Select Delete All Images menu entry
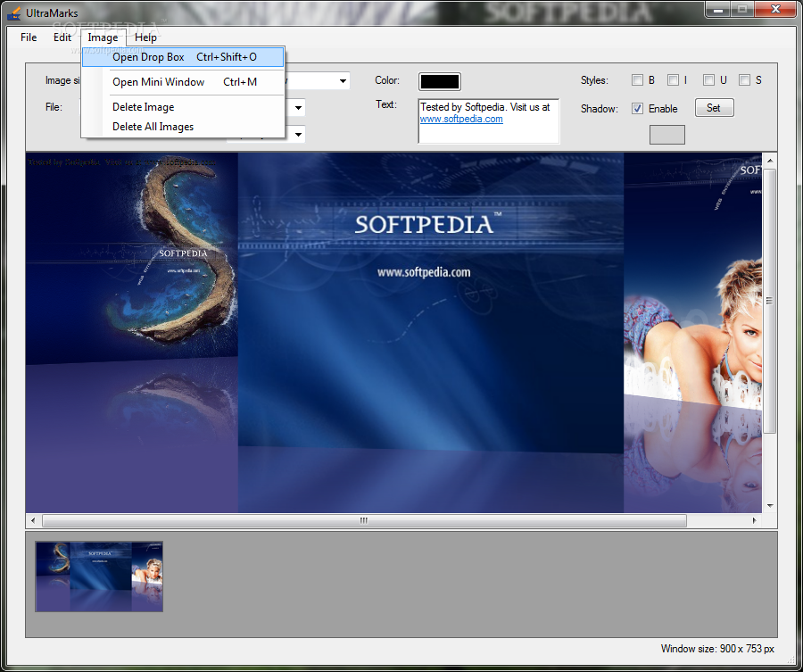 (x=183, y=127)
